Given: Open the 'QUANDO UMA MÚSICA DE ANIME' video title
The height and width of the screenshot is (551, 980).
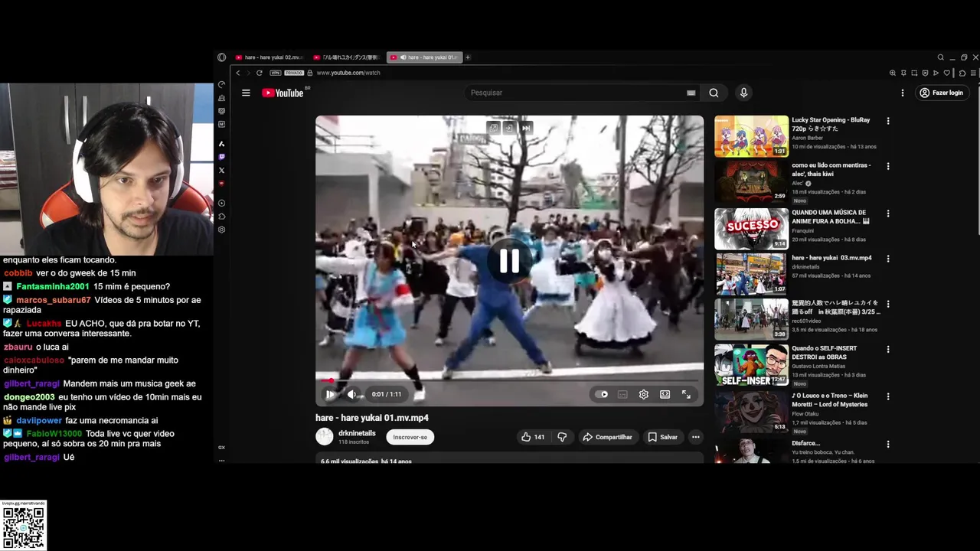Looking at the screenshot, I should 830,217.
